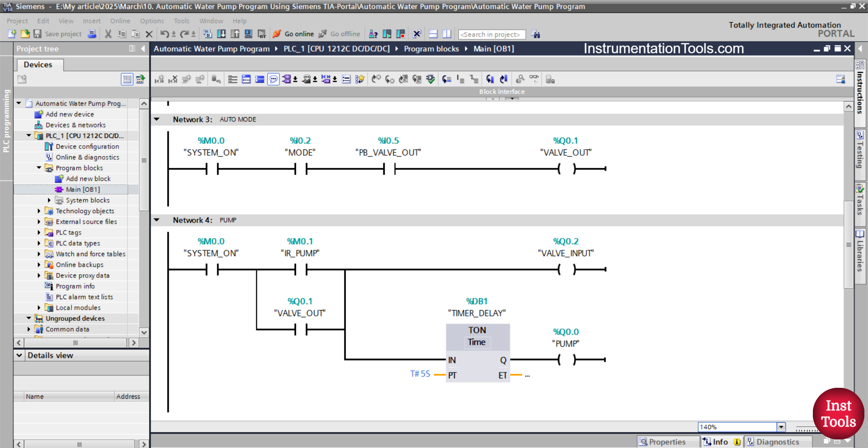
Task: Click the Search in project field
Action: coord(491,34)
